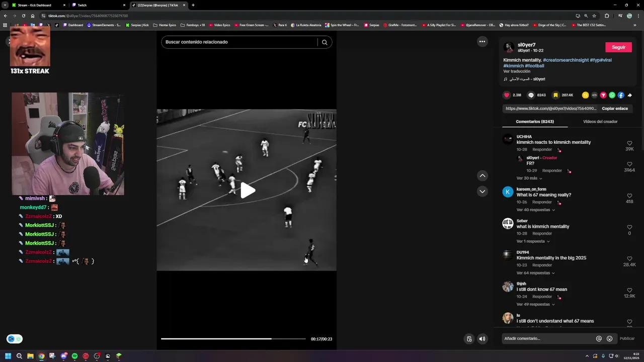Insert a mention with the @ icon
This screenshot has height=362, width=644.
[599, 338]
